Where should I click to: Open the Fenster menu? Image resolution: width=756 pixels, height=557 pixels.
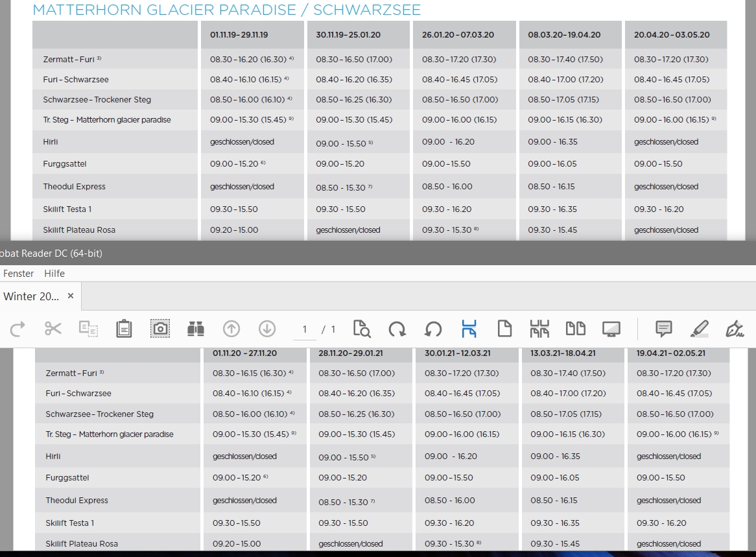click(x=18, y=274)
